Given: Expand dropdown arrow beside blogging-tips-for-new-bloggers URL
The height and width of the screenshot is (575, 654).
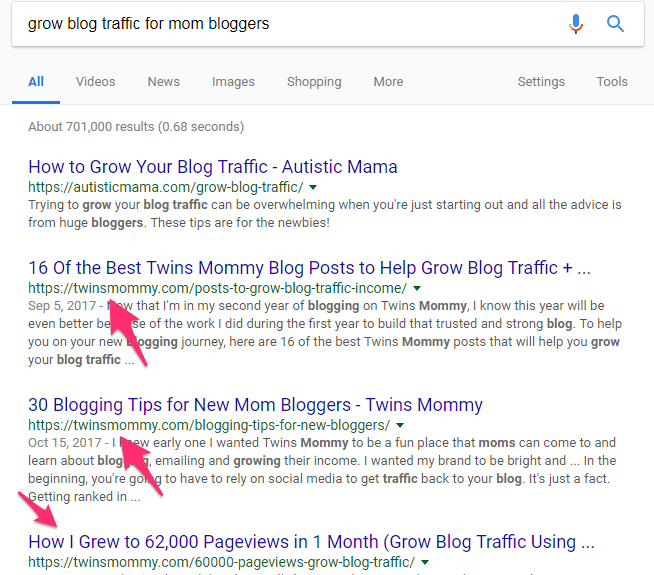Looking at the screenshot, I should click(x=400, y=426).
